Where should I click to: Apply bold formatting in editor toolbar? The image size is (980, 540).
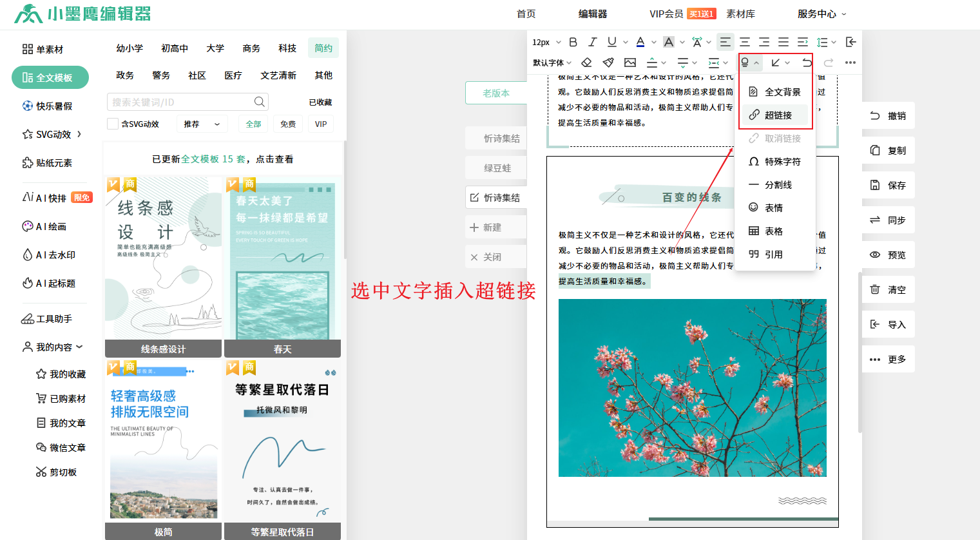(573, 42)
